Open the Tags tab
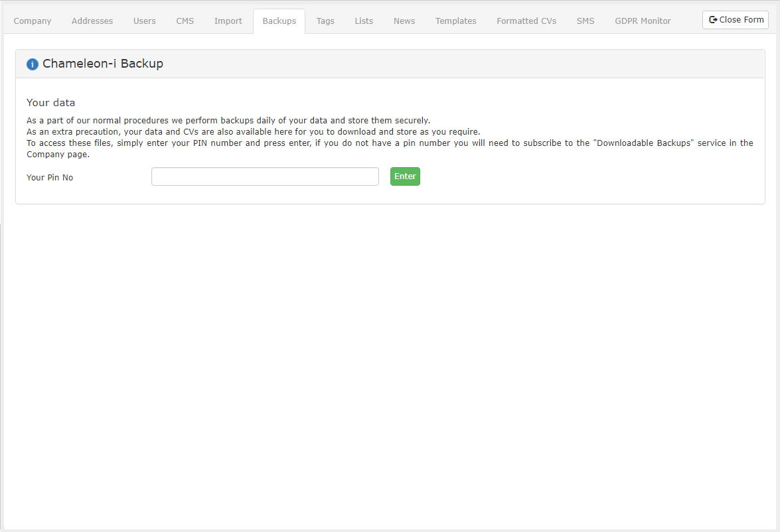Image resolution: width=780 pixels, height=532 pixels. [x=325, y=21]
